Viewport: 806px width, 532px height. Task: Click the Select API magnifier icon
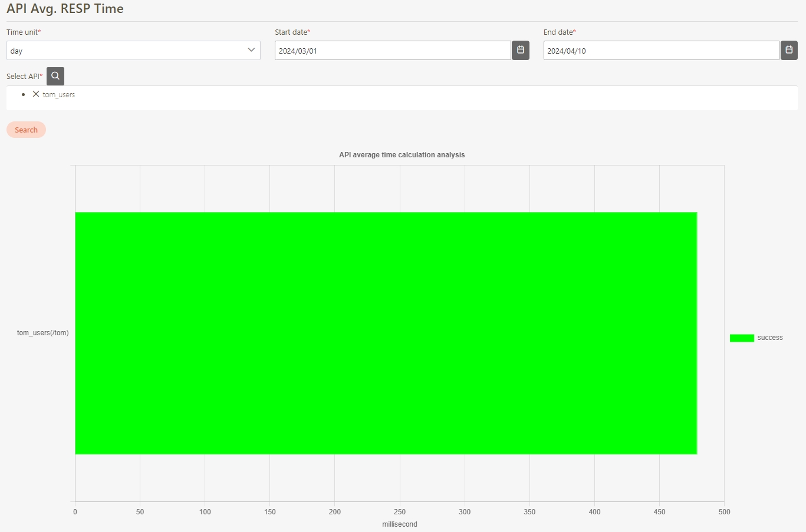(55, 76)
